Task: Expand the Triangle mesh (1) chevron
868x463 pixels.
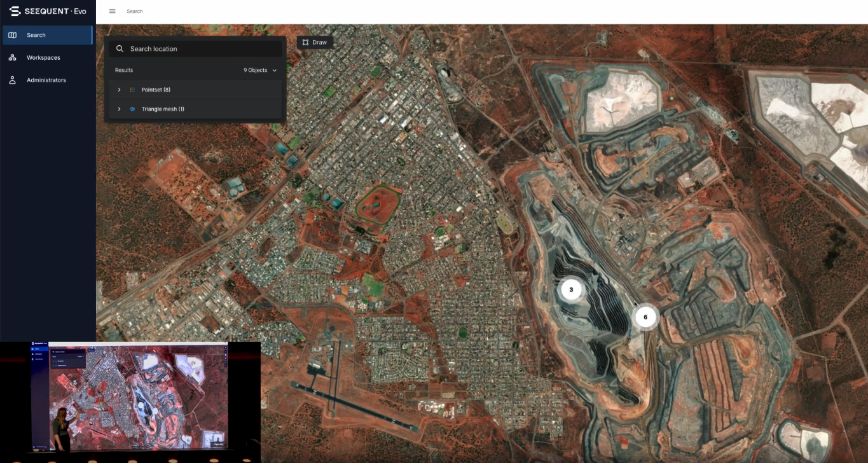Action: pyautogui.click(x=119, y=109)
